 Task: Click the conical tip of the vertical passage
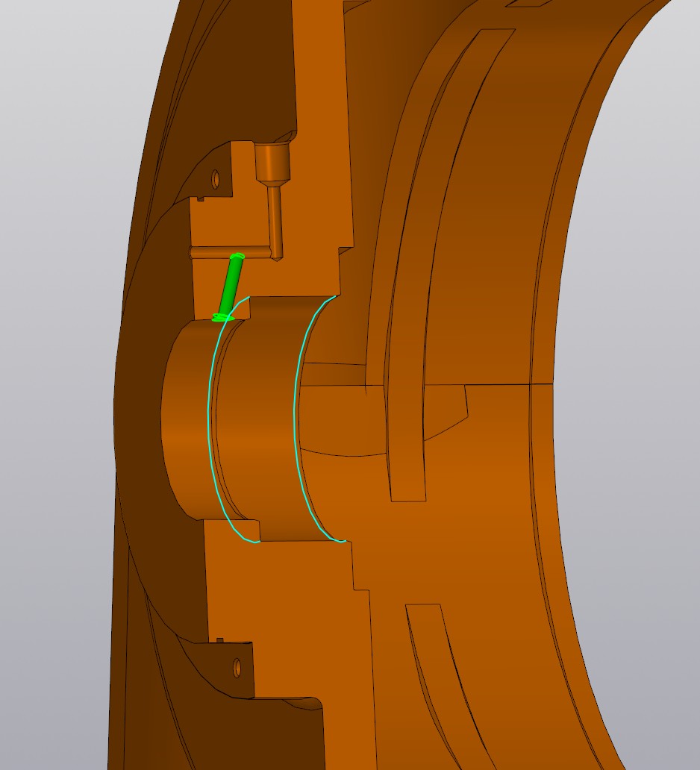276,256
